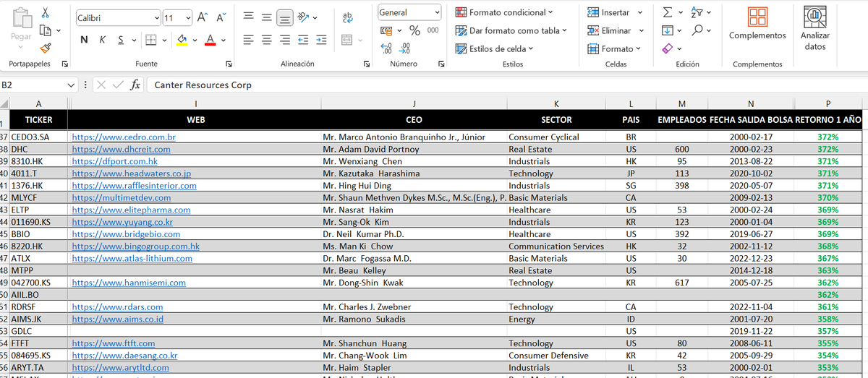Align text right
Viewport: 868px width, 378px height.
point(284,40)
